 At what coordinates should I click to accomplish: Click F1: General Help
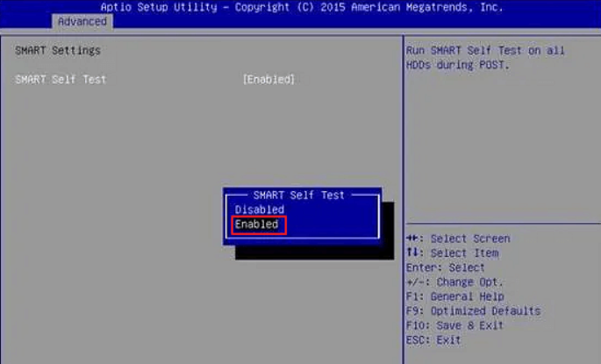click(455, 296)
